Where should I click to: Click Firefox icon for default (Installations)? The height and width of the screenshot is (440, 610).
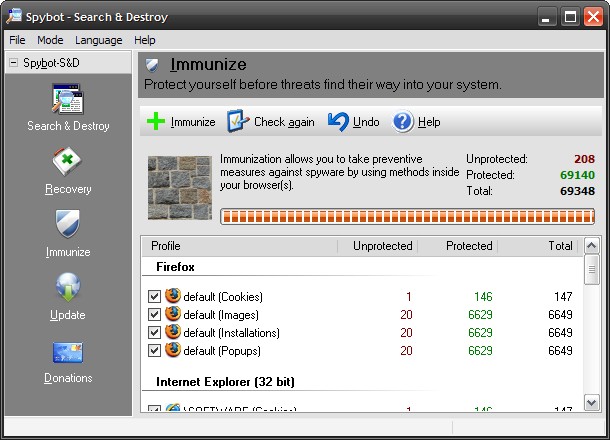(x=173, y=332)
